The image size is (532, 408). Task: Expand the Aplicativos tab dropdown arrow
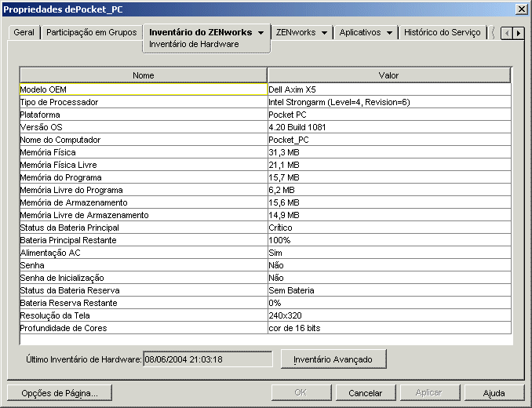tap(389, 33)
